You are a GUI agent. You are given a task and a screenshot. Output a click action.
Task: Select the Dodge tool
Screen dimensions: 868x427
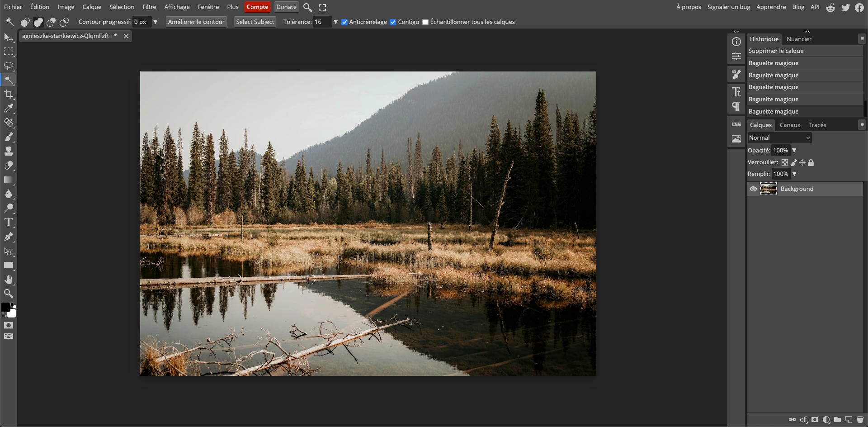[9, 208]
